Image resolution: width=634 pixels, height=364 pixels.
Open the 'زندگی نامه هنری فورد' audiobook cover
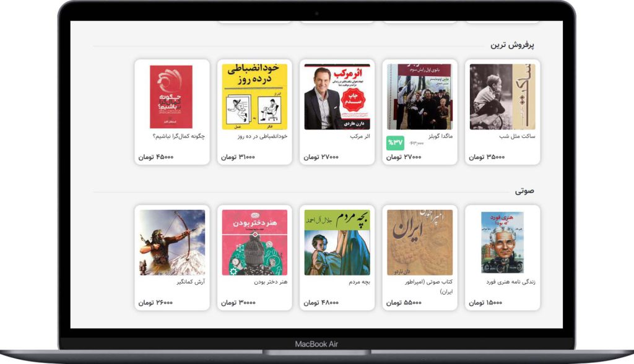coord(502,242)
